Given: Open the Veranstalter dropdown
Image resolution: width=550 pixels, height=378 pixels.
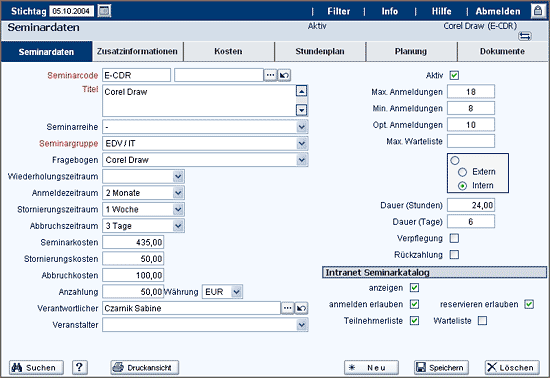Looking at the screenshot, I should [302, 324].
